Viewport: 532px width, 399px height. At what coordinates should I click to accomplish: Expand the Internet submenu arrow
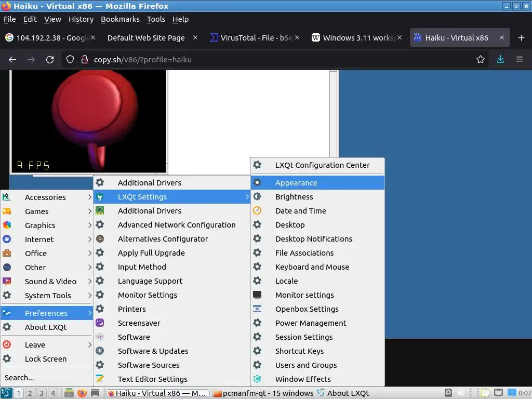89,239
